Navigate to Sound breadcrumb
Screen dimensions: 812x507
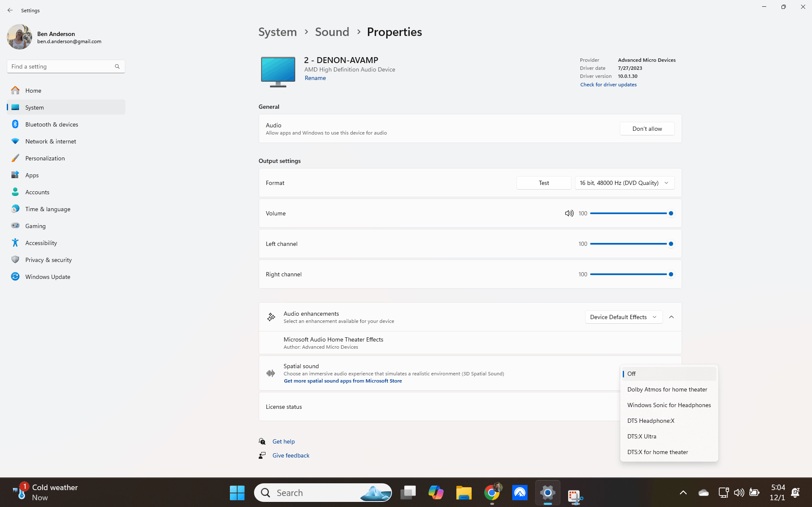tap(332, 32)
